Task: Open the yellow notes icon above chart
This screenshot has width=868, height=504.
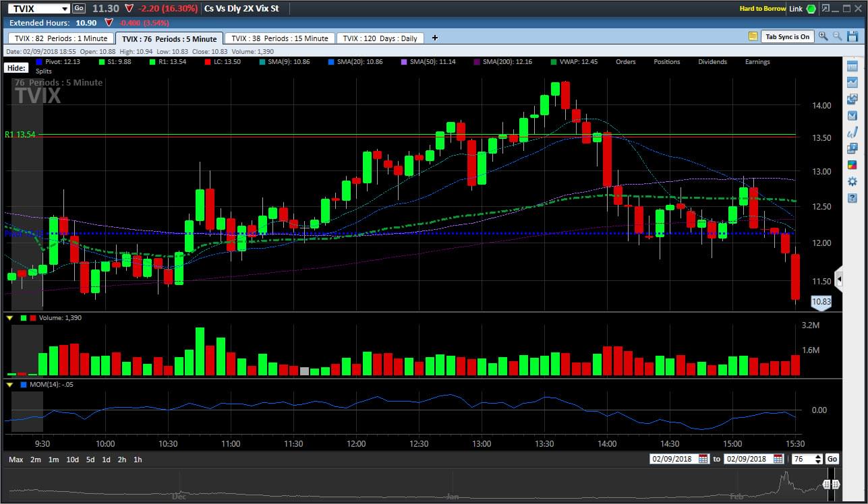Action: coord(753,36)
